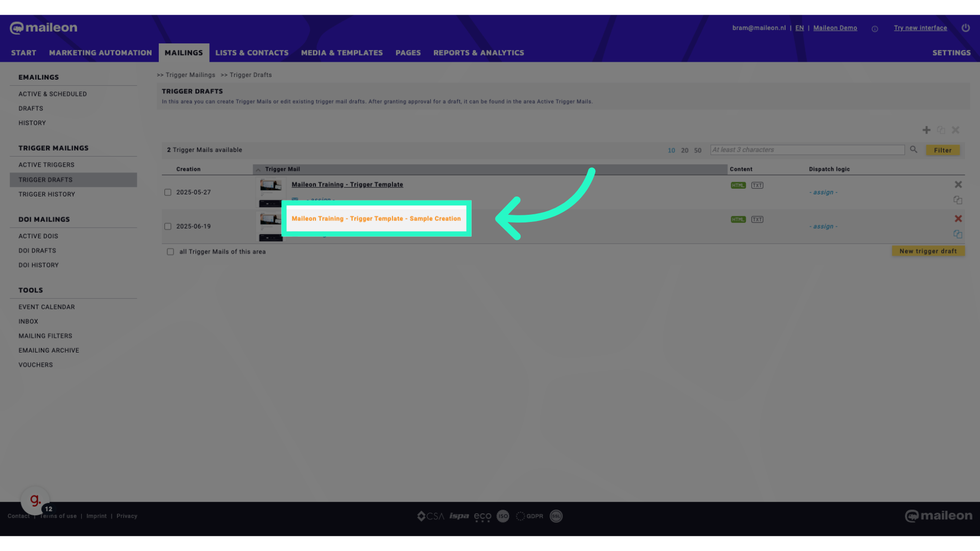Open ACTIVE TRIGGERS in the sidebar

point(46,165)
